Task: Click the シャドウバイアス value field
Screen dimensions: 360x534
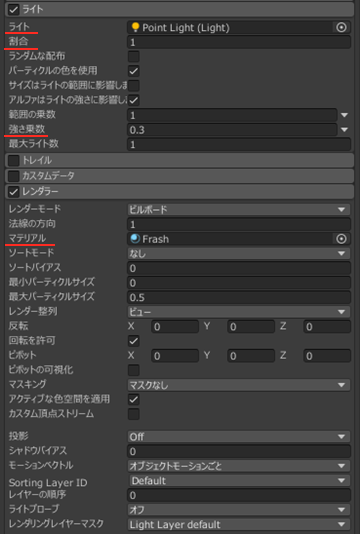Action: 239,452
